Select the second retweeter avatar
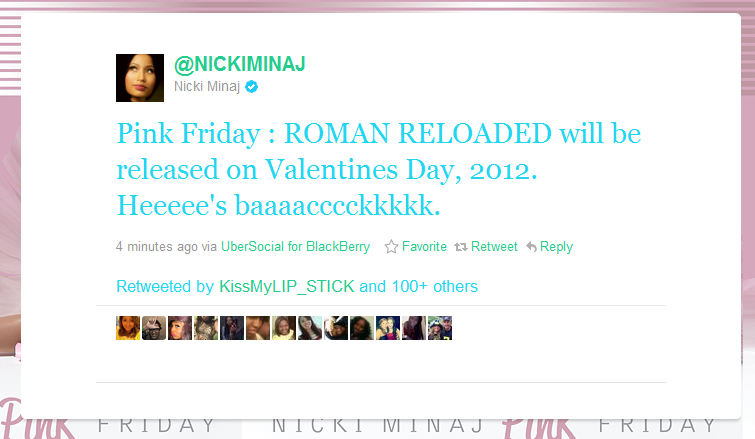The width and height of the screenshot is (755, 439). point(154,328)
